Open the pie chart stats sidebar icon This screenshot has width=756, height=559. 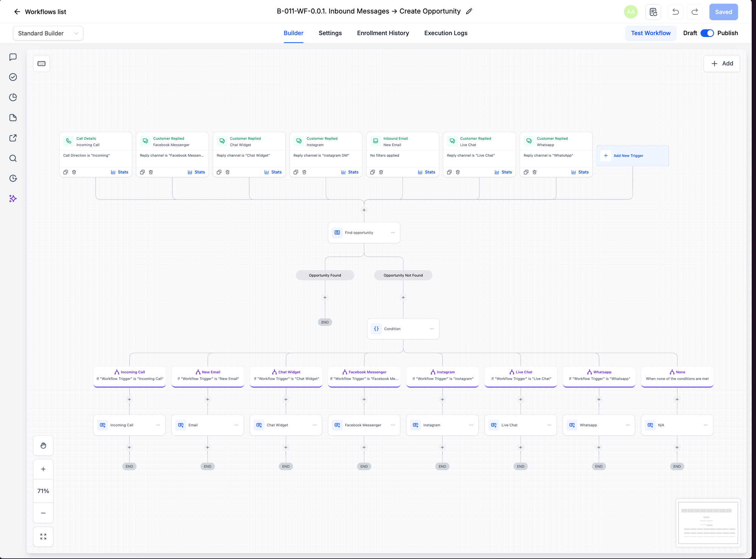(x=13, y=97)
